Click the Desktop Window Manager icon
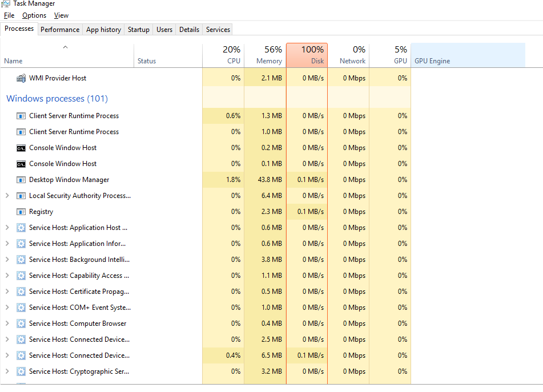This screenshot has width=543, height=392. (21, 180)
